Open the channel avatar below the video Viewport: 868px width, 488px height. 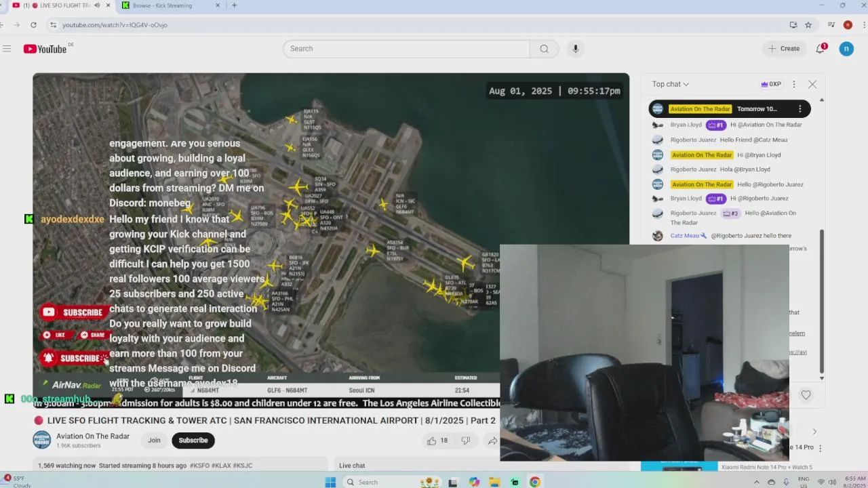tap(41, 441)
